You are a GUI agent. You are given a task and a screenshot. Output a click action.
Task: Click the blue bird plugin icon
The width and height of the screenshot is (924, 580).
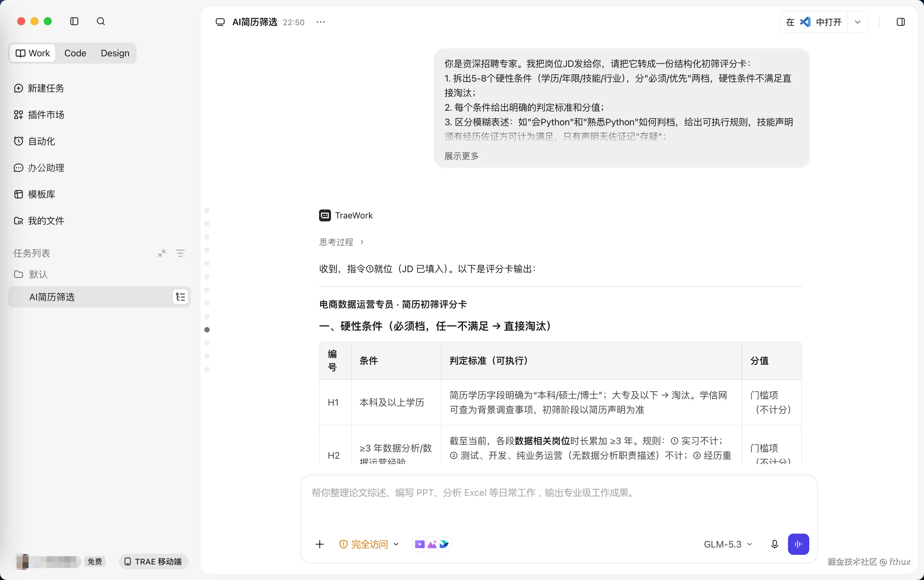[x=444, y=544]
